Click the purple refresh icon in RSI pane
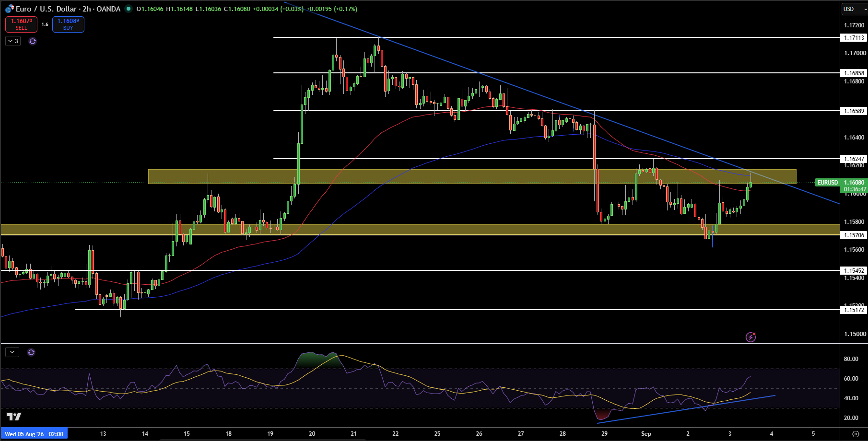 31,352
